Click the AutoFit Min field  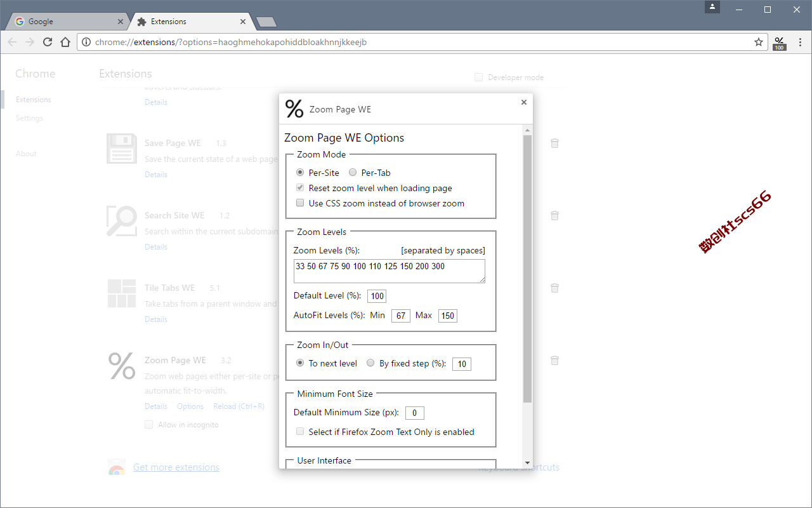[401, 316]
